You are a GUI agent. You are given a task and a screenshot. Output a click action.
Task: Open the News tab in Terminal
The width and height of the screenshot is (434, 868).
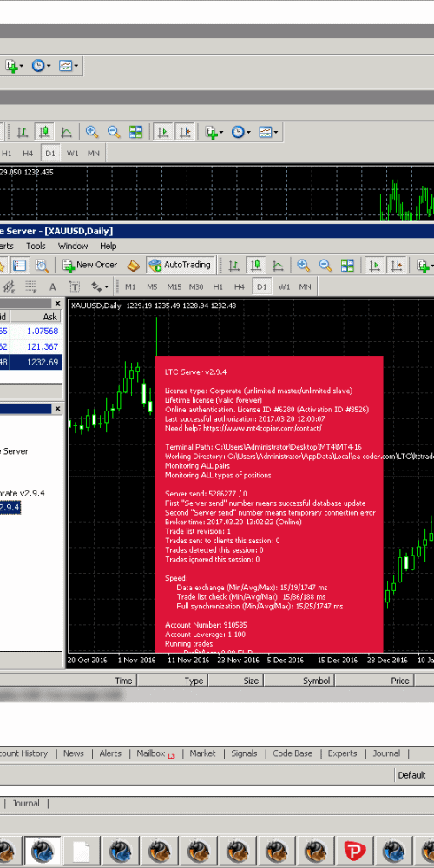tap(73, 753)
